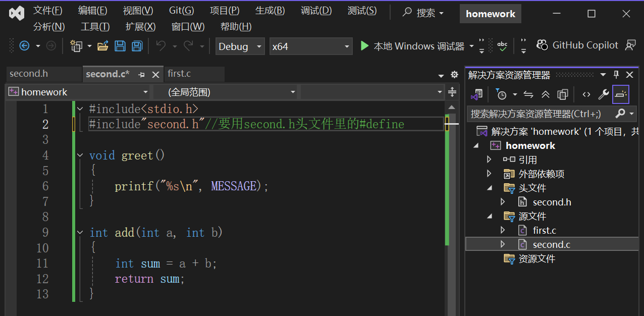
Task: Click the editor vertical scrollbar up arrow
Action: [452, 107]
